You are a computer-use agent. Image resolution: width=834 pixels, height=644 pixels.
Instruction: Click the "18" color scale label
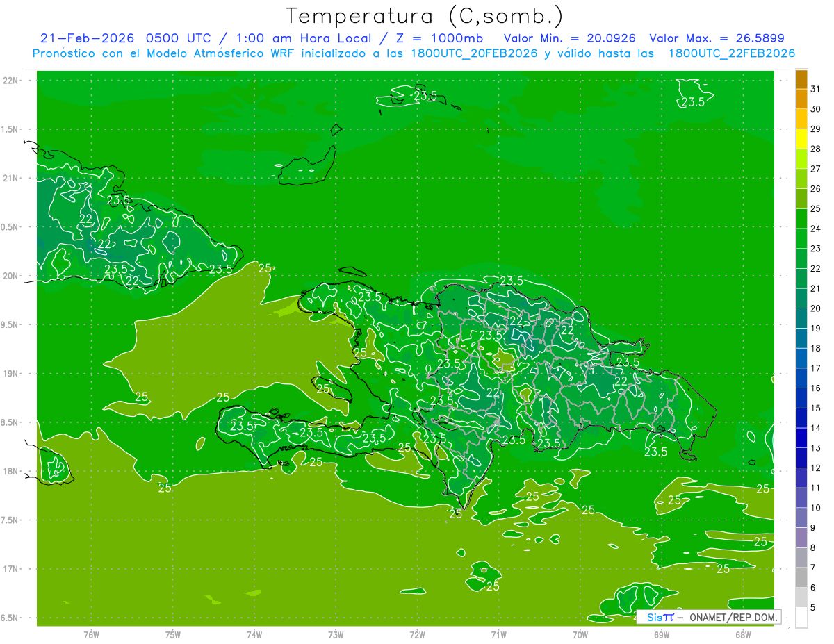(x=816, y=348)
